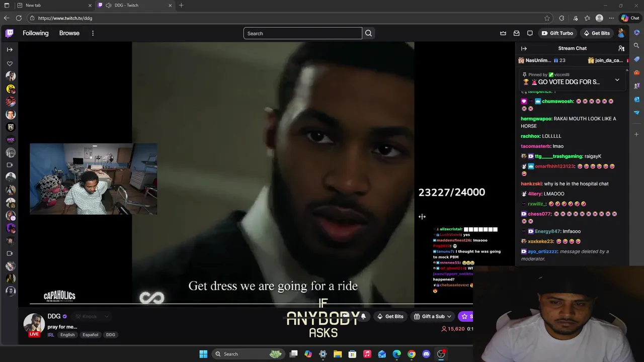Open the Gift a Sub dropdown

coord(432,316)
